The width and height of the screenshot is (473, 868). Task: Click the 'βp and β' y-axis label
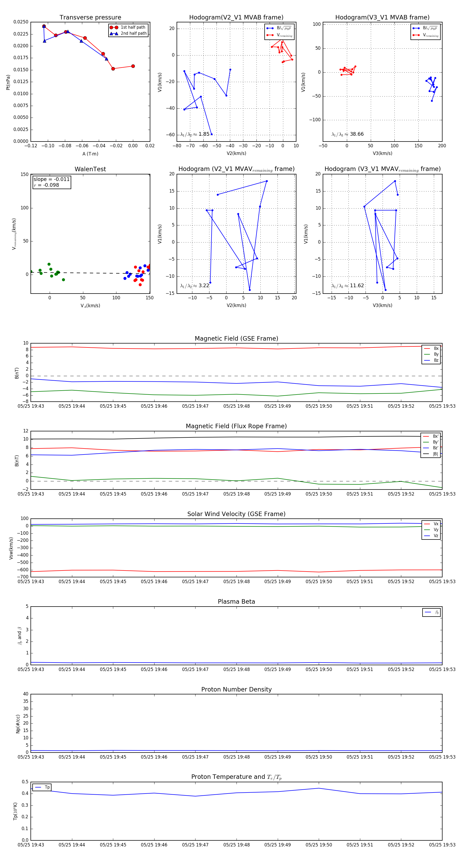point(19,636)
